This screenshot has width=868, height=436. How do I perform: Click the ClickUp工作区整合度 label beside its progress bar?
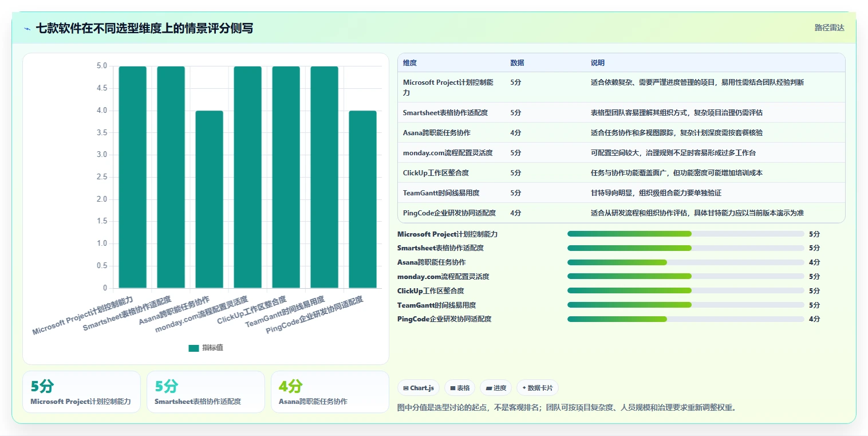[431, 291]
